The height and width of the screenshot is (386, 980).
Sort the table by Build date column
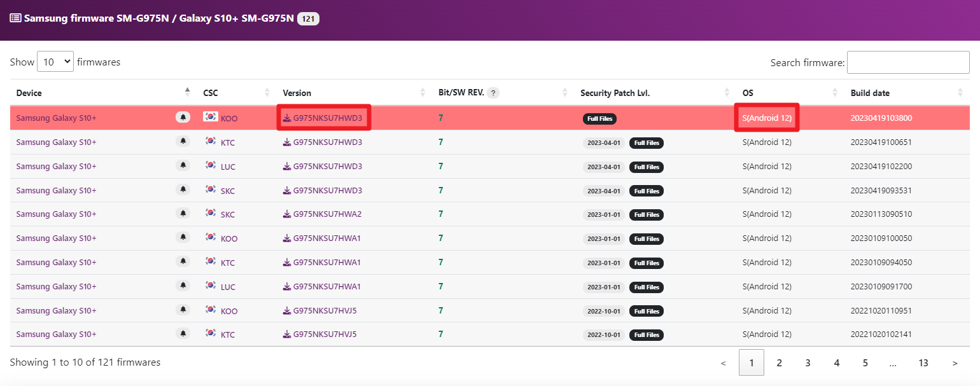[x=907, y=93]
